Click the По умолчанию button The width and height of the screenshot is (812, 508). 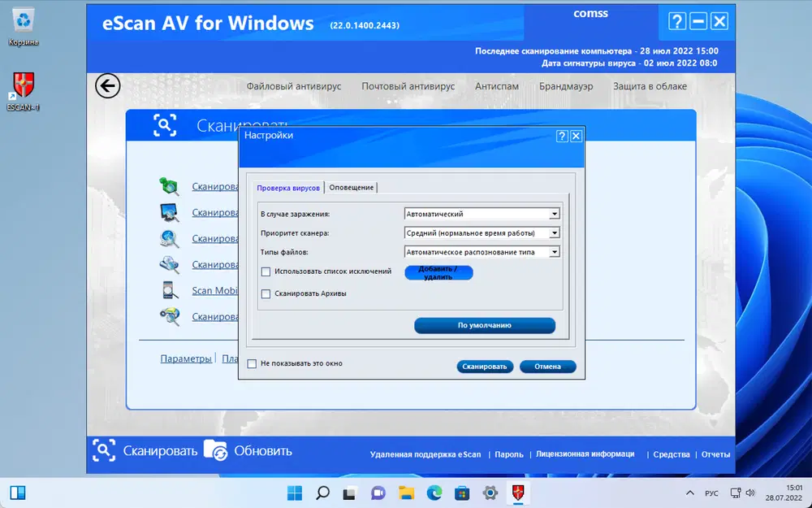485,326
